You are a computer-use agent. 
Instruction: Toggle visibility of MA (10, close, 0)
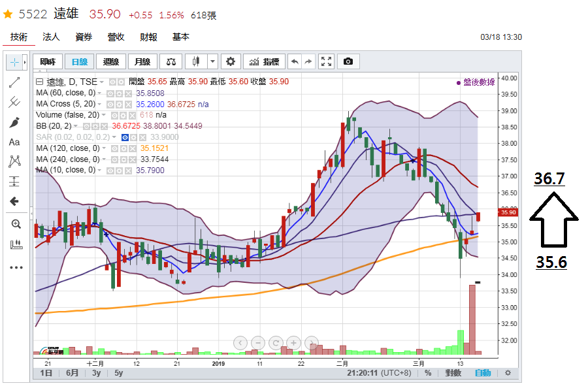tap(110, 171)
